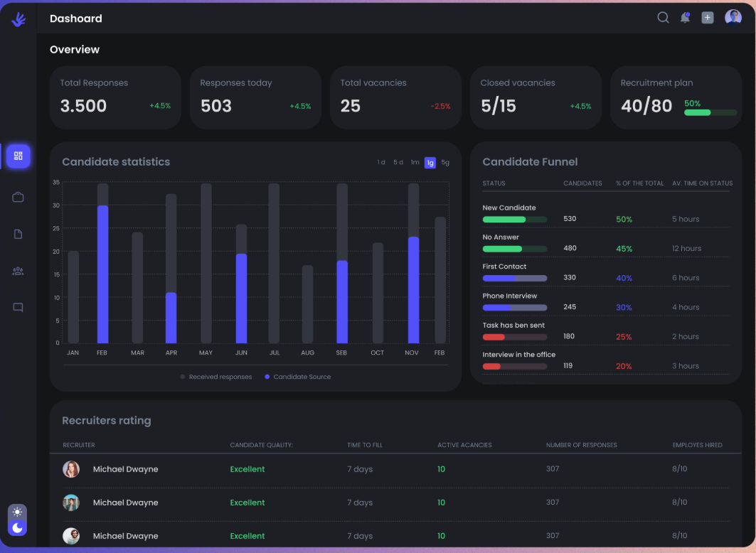
Task: Click the Recruitment plan 50% progress bar
Action: [x=710, y=113]
